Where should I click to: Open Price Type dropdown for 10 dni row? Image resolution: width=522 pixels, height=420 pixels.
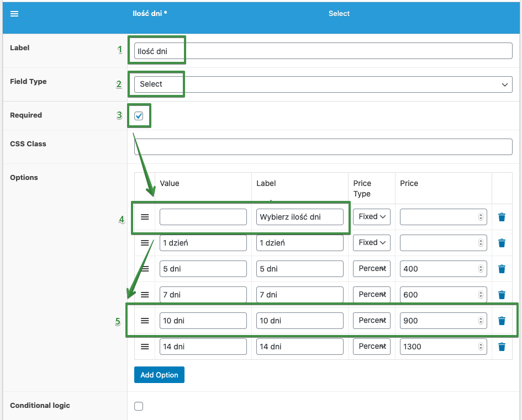click(372, 321)
